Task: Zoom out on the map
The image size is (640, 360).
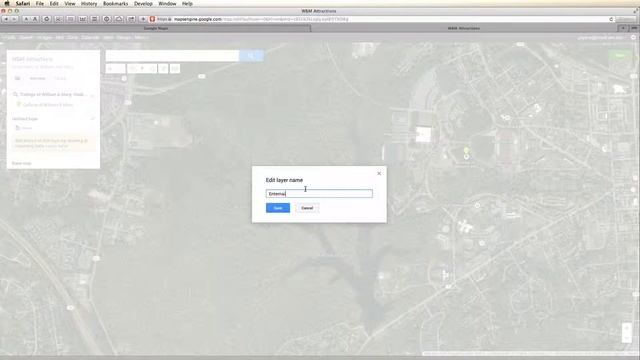Action: (627, 338)
